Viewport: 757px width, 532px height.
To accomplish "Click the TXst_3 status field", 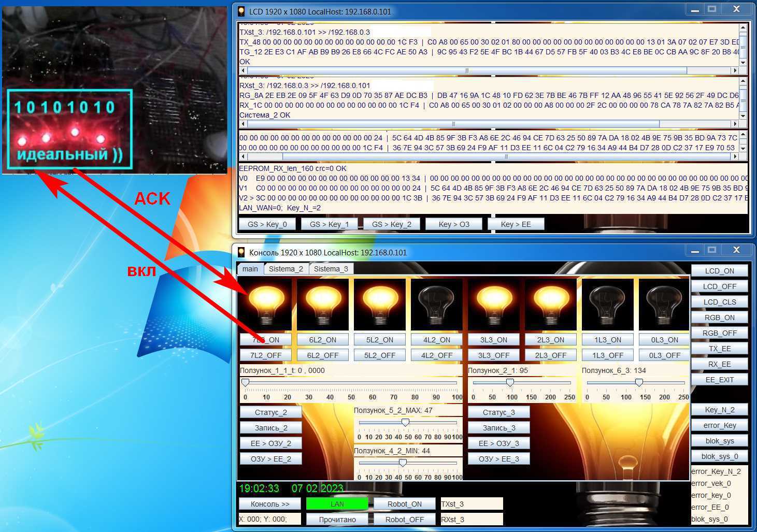I will [471, 504].
